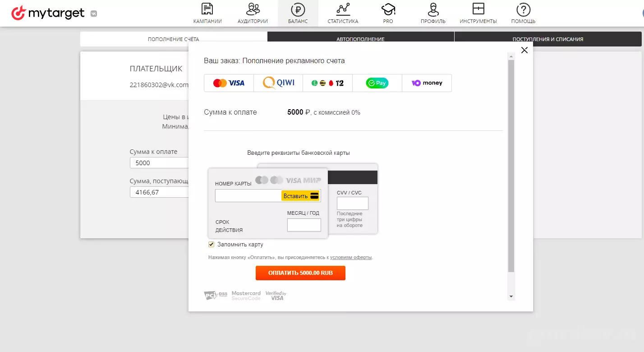The width and height of the screenshot is (644, 352).
Task: Click the payer email 221860302@vk.com
Action: [159, 84]
